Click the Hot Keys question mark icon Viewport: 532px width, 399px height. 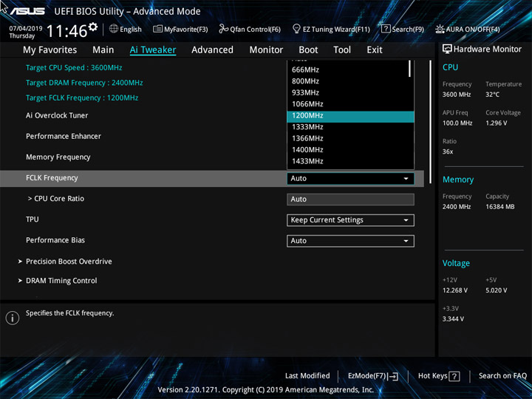(x=454, y=376)
